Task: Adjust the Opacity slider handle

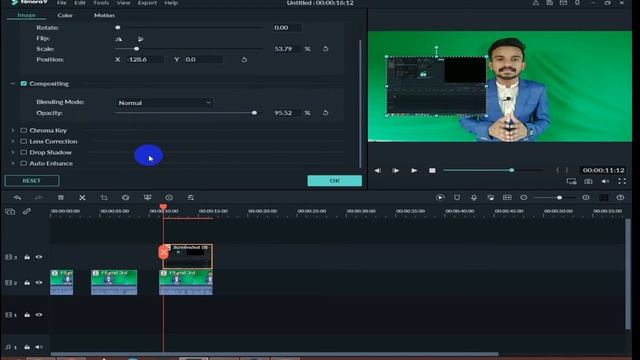Action: 254,113
